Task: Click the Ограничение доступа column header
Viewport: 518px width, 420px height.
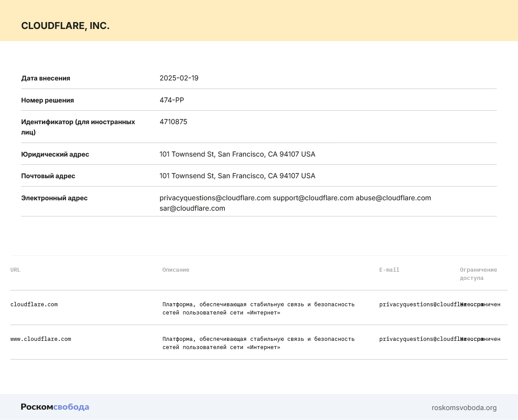Action: (478, 274)
